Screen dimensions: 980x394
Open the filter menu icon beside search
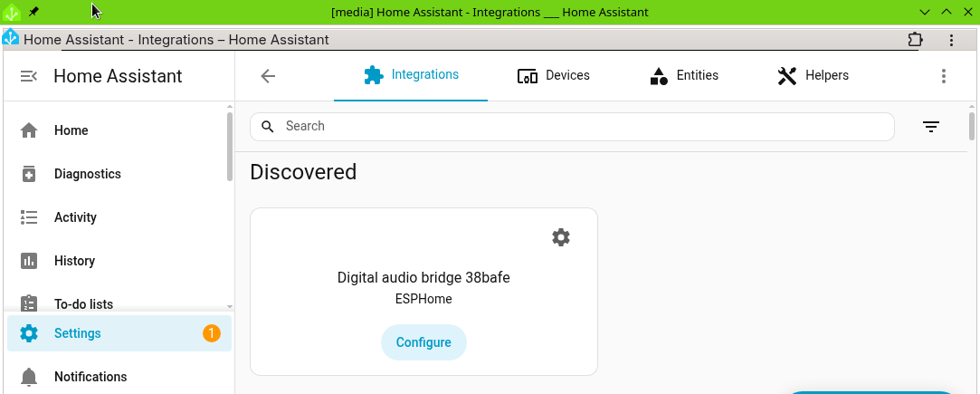click(931, 127)
